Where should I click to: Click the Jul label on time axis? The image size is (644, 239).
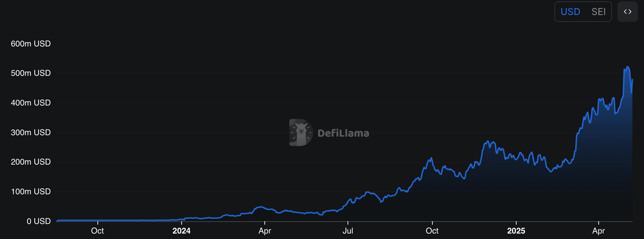(x=348, y=231)
